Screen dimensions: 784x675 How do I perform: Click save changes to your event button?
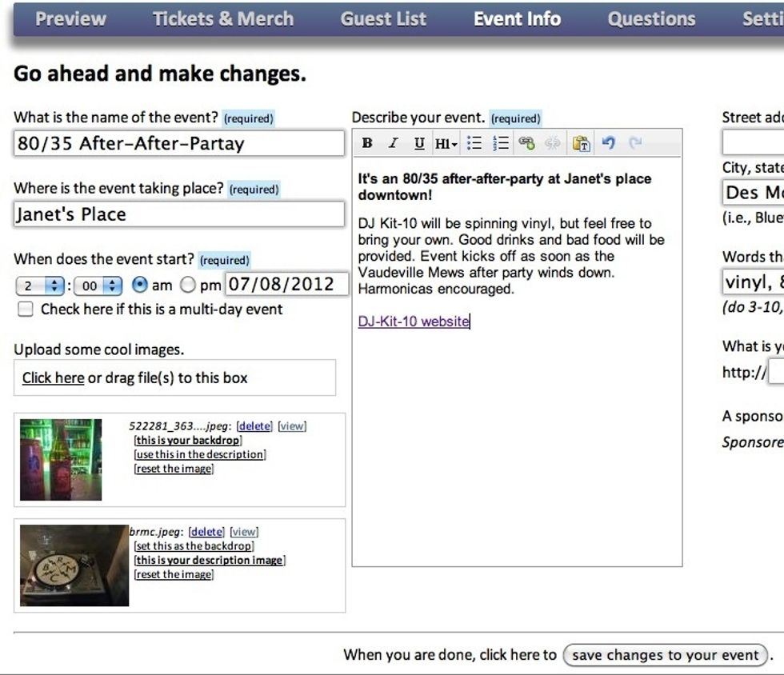[x=666, y=655]
